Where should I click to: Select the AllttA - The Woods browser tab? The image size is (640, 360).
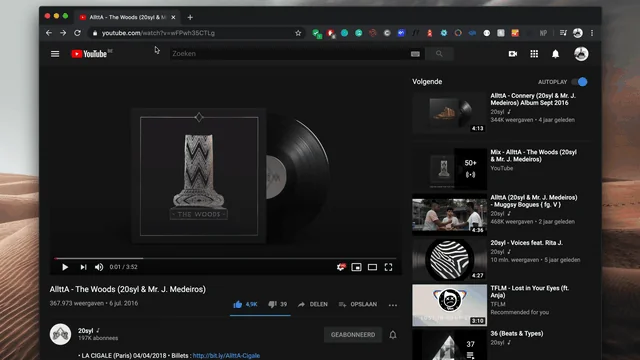pos(127,17)
